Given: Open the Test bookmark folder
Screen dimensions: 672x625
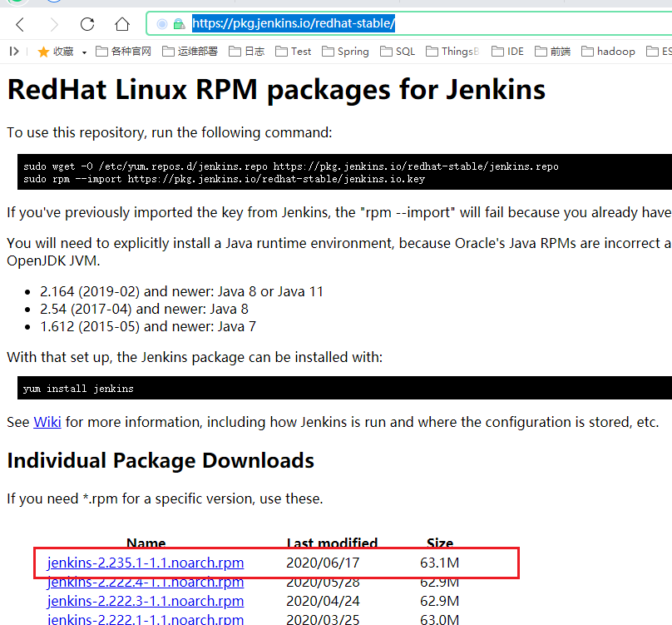Looking at the screenshot, I should 293,52.
